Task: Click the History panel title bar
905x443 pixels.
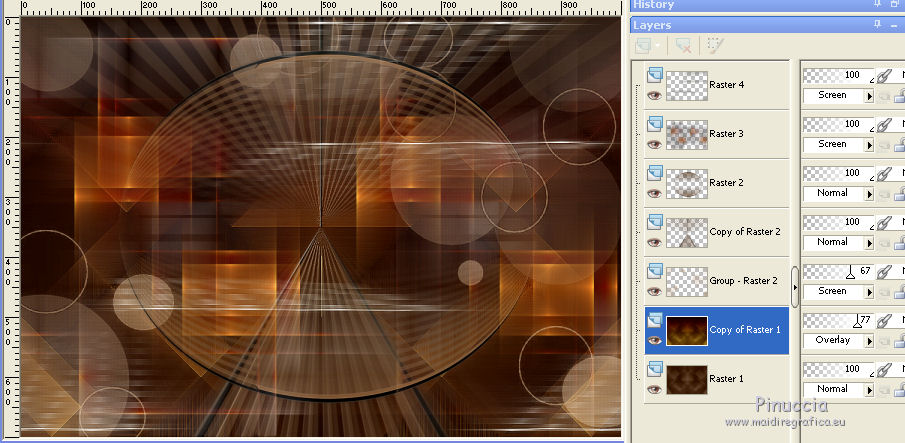Action: click(768, 5)
